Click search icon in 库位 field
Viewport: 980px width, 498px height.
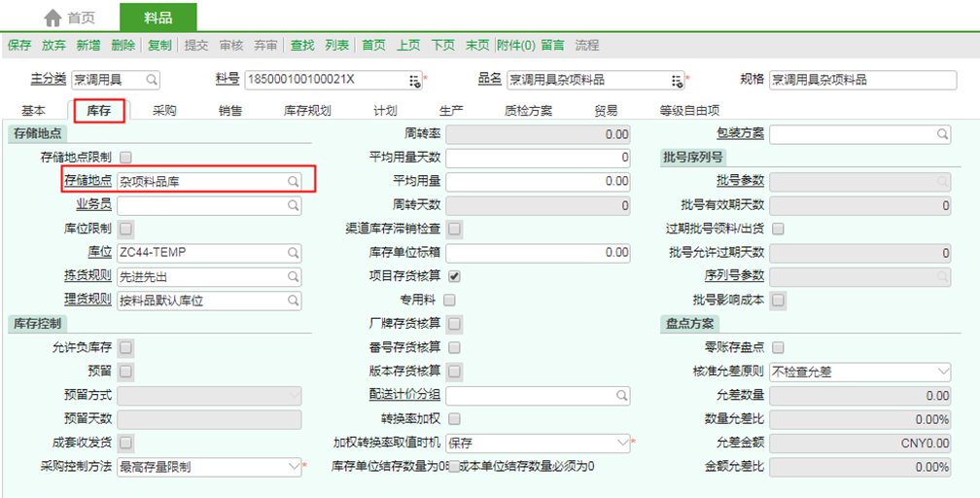point(293,253)
